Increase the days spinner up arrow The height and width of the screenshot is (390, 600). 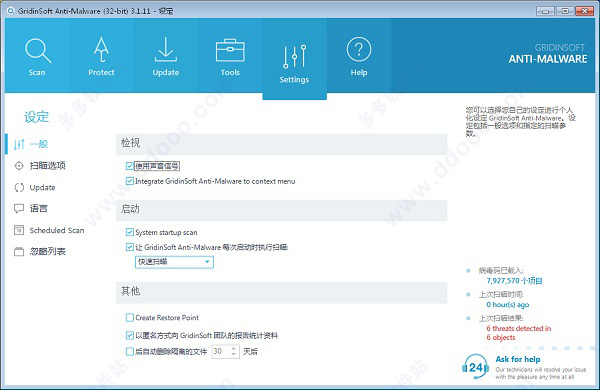(233, 348)
